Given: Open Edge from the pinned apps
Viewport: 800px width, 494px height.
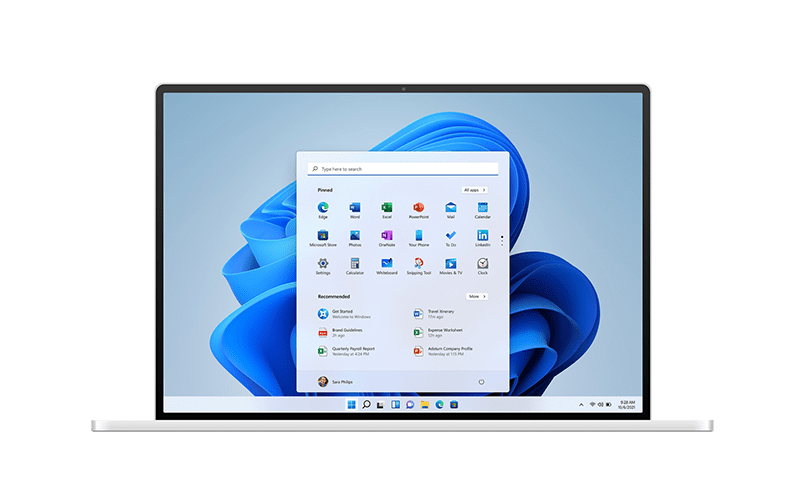Looking at the screenshot, I should point(323,210).
